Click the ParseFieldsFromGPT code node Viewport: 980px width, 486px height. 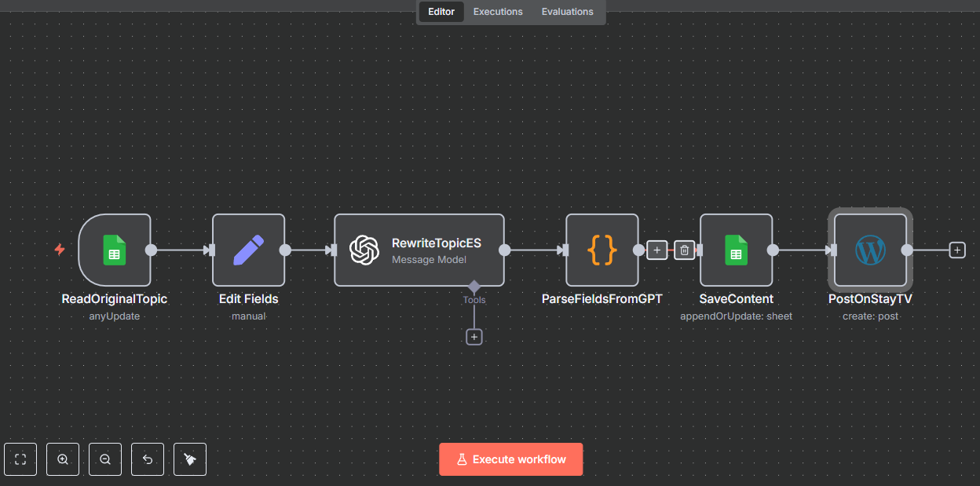[602, 250]
